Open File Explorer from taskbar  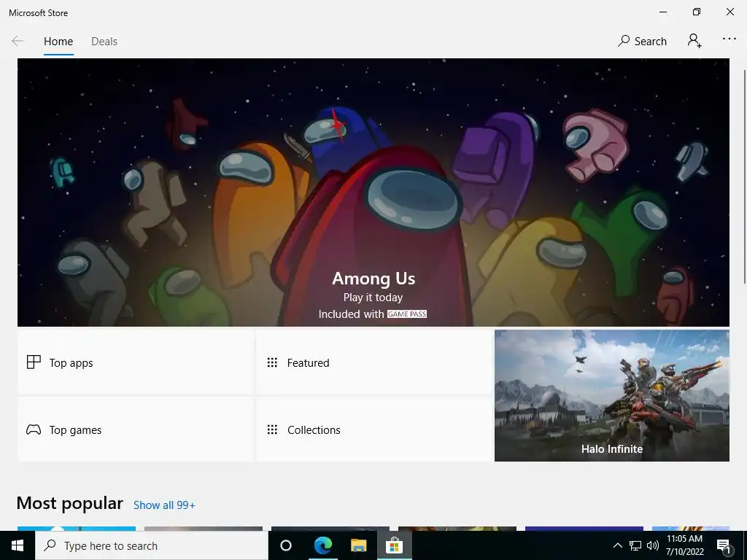pyautogui.click(x=358, y=545)
